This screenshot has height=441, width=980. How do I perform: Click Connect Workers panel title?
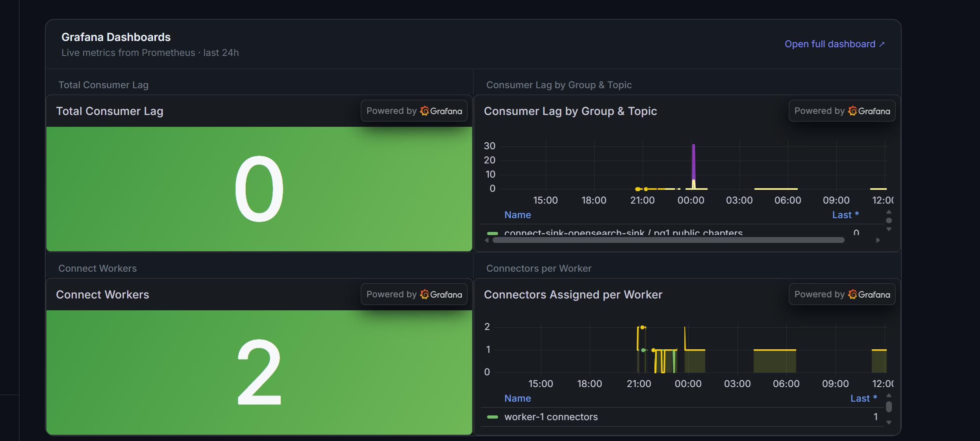click(x=102, y=295)
